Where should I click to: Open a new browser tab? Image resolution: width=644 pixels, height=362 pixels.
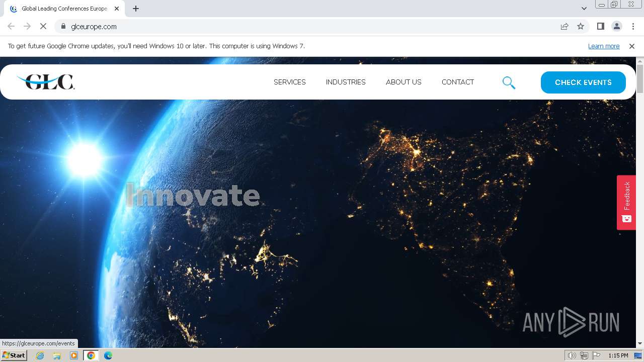136,9
